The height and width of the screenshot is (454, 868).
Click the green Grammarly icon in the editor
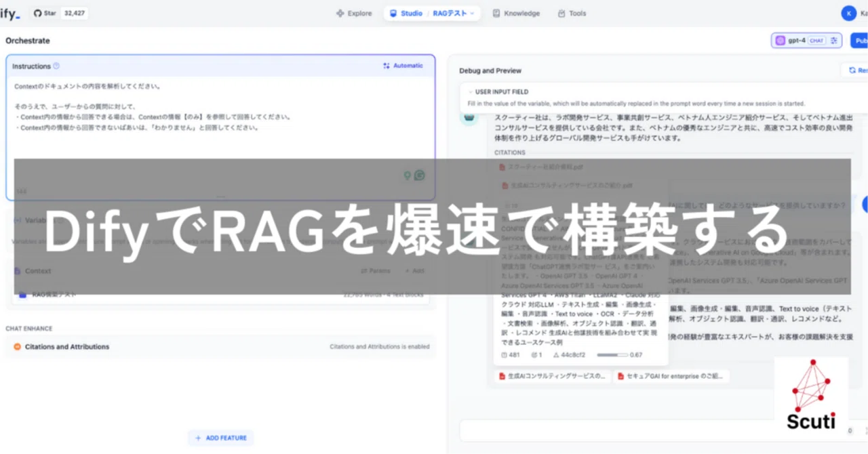420,176
